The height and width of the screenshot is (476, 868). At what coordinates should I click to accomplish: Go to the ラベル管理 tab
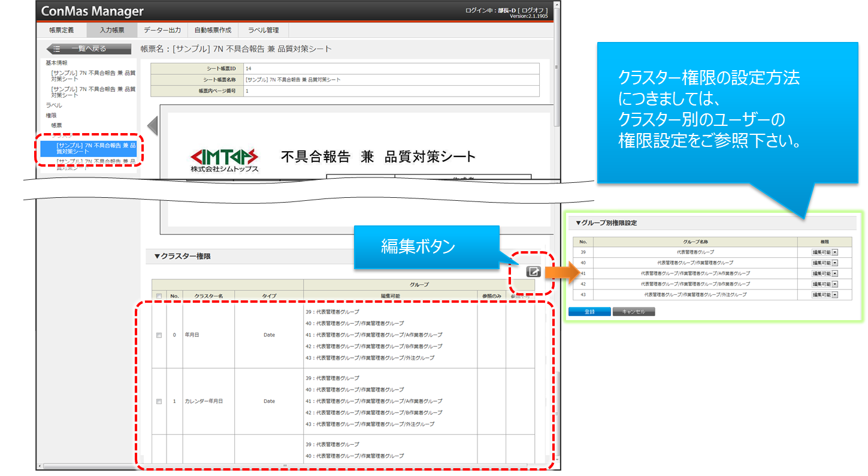pyautogui.click(x=264, y=30)
